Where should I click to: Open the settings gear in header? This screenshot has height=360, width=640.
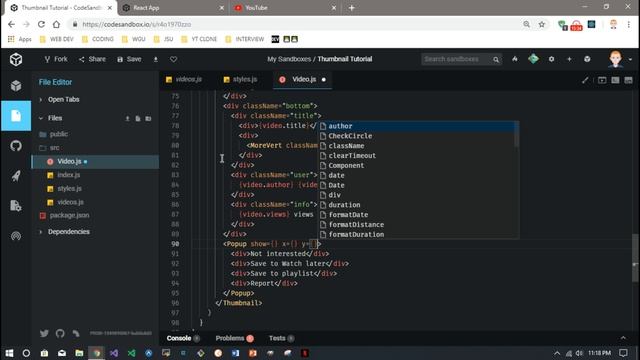551,59
